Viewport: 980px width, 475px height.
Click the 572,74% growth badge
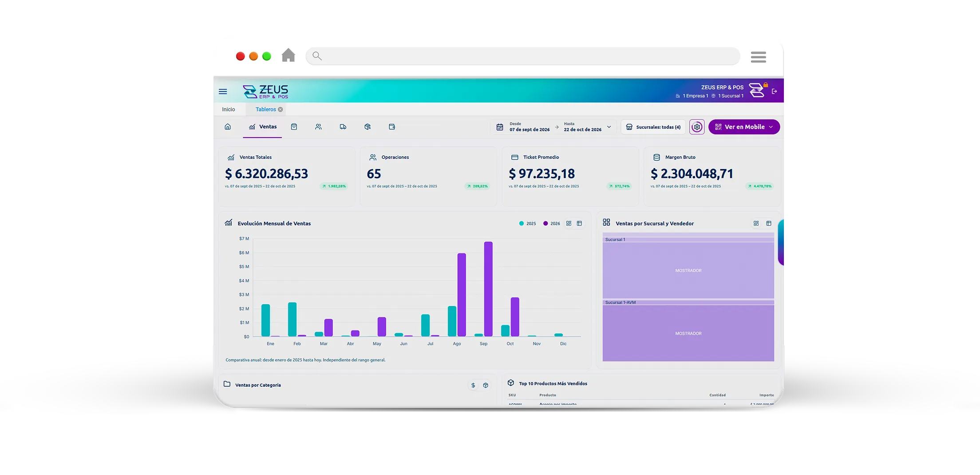(619, 186)
